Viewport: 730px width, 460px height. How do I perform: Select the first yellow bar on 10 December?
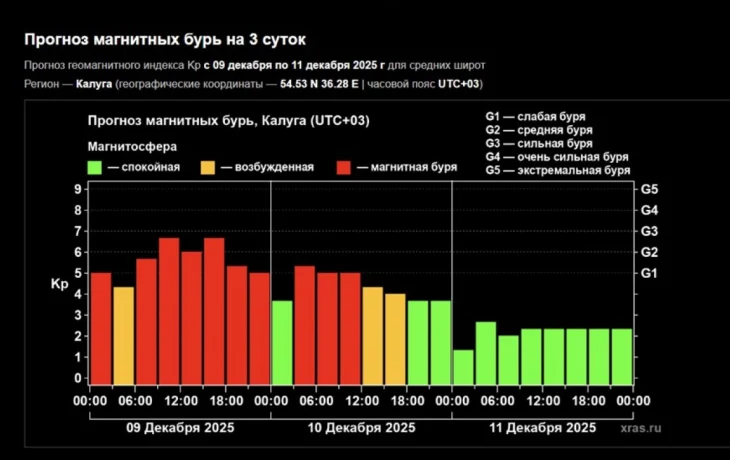(372, 335)
